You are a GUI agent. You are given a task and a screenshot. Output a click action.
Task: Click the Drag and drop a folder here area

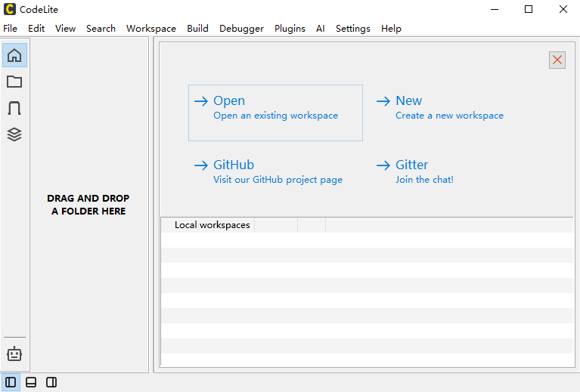(x=88, y=205)
